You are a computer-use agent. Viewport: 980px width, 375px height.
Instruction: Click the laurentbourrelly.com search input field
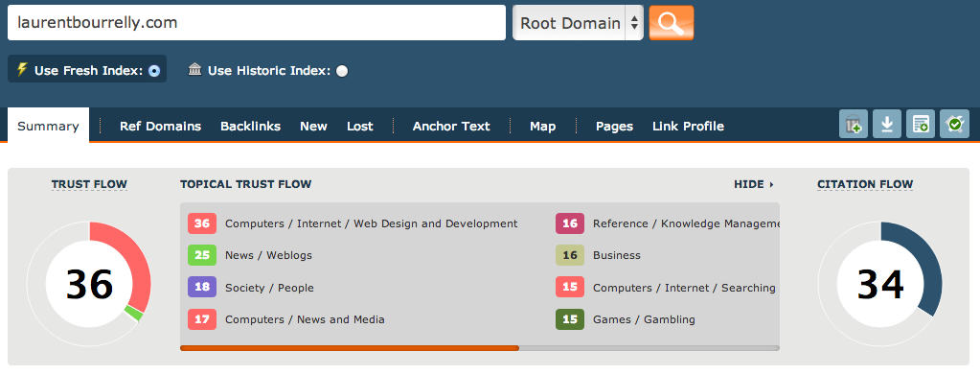click(256, 23)
